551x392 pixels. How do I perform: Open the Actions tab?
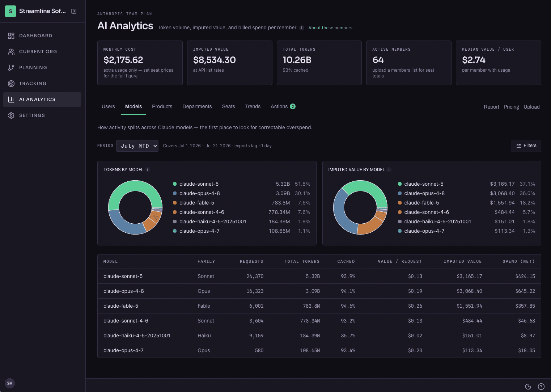283,106
